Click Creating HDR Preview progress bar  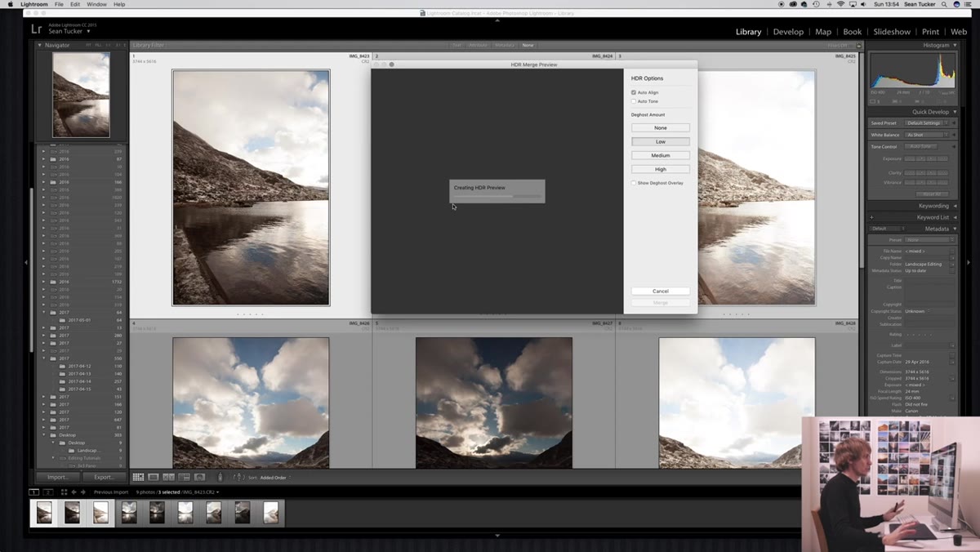tap(497, 196)
